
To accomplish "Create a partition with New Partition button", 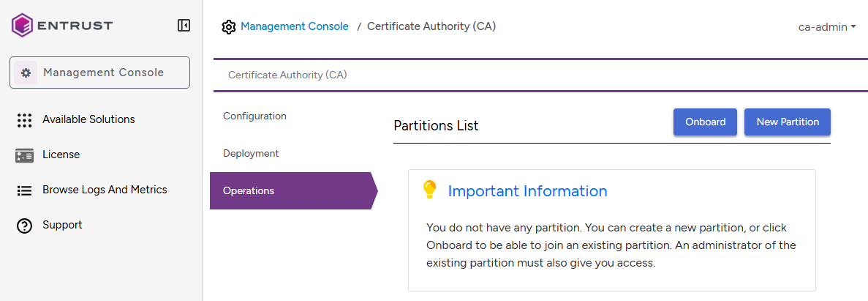I will (x=788, y=122).
